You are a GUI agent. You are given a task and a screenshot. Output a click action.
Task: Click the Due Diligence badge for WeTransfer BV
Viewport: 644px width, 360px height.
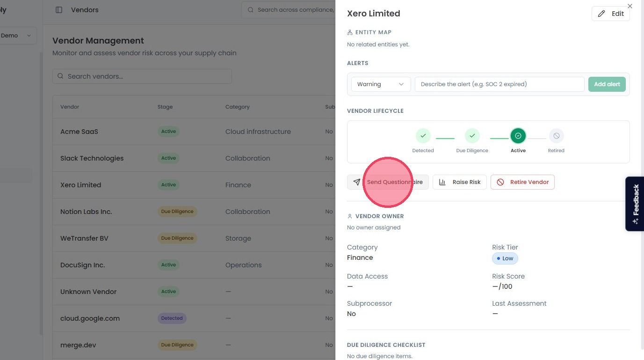[x=177, y=238]
